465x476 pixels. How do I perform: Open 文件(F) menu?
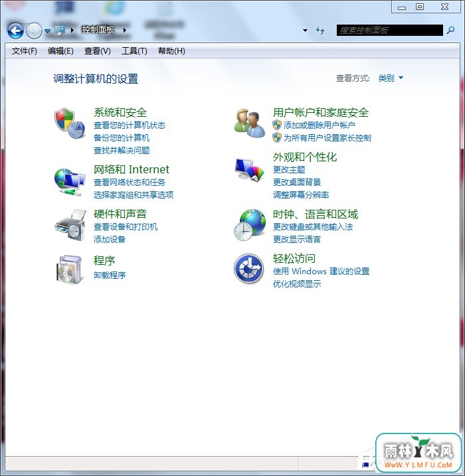tap(25, 50)
